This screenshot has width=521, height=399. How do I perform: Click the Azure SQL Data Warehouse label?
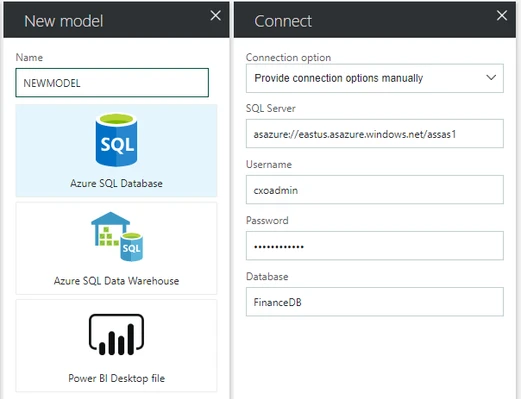116,281
